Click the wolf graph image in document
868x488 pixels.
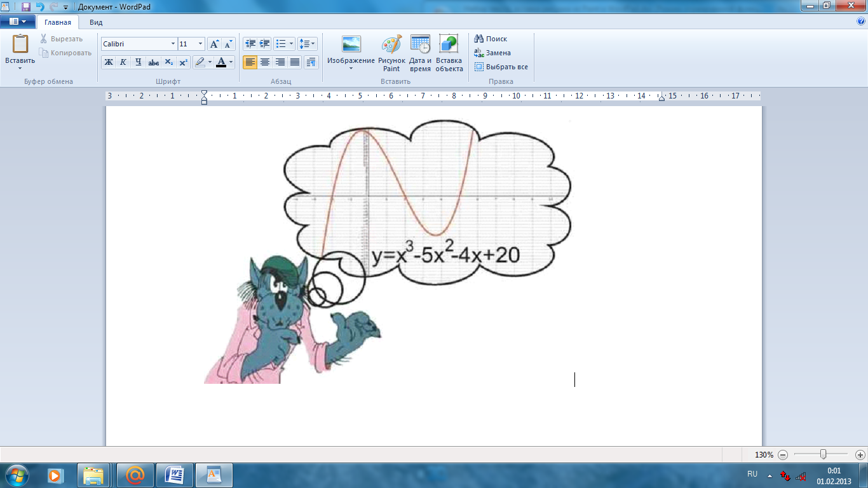tap(388, 251)
